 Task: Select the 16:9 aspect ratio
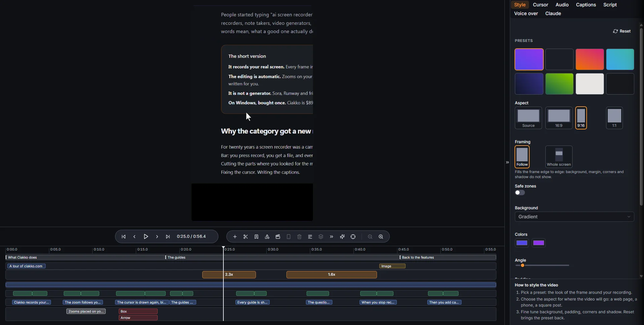pos(559,118)
